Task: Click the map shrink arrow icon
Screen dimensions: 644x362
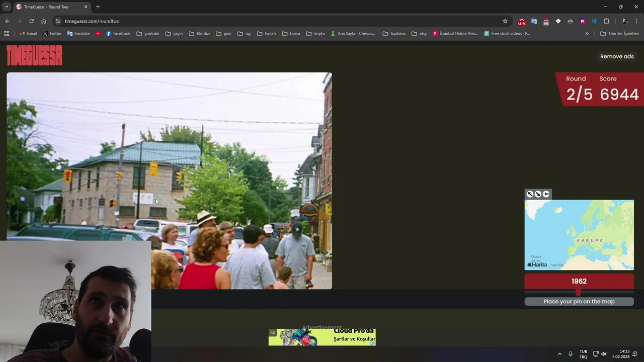Action: click(538, 194)
